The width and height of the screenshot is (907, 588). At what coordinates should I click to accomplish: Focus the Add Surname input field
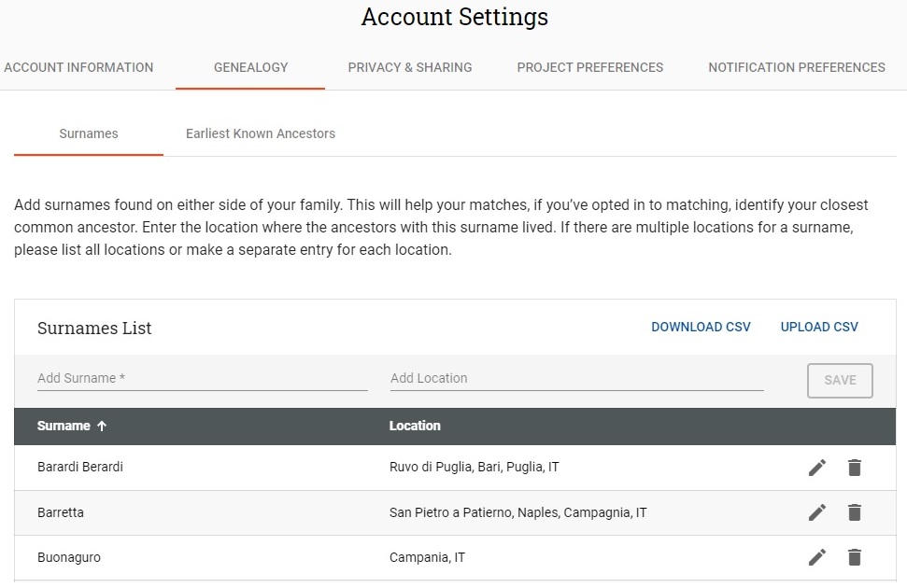pos(203,379)
